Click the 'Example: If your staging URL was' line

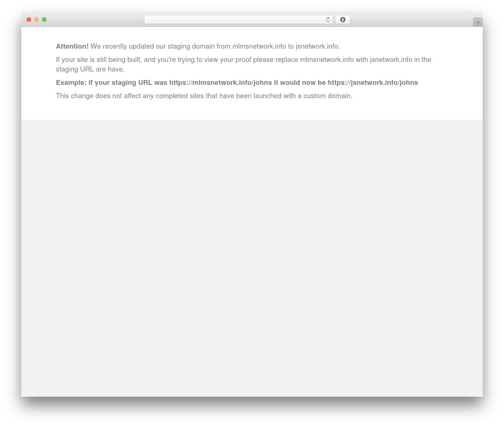pyautogui.click(x=237, y=83)
